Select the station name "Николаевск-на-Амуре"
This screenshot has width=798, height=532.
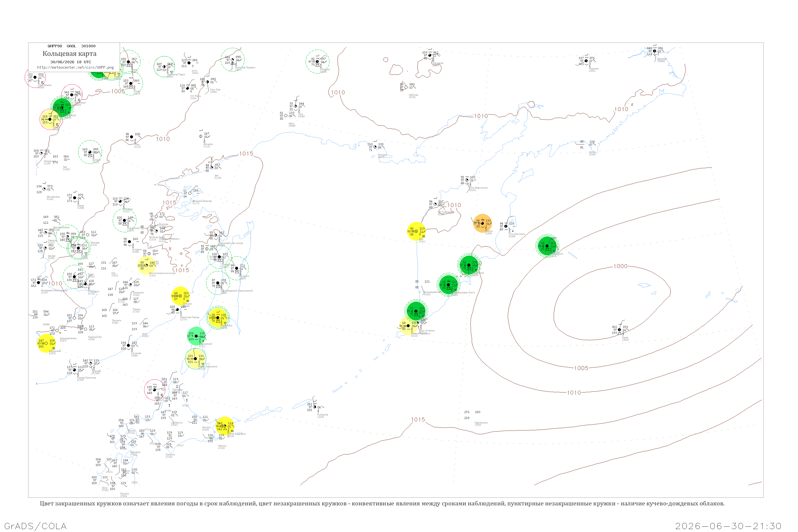coord(231,243)
